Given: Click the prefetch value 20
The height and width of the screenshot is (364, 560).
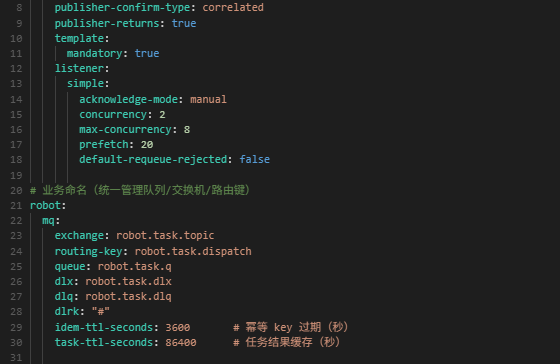Looking at the screenshot, I should [147, 144].
